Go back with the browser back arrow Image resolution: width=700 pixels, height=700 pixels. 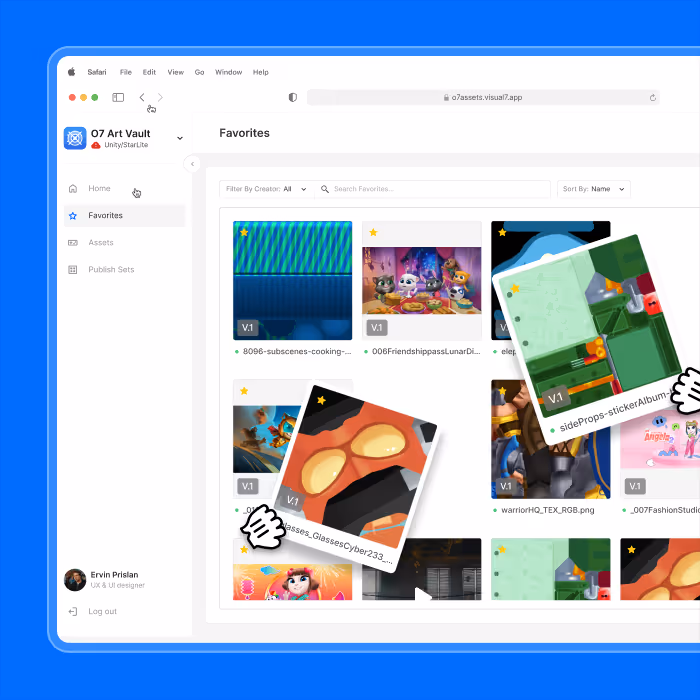142,97
